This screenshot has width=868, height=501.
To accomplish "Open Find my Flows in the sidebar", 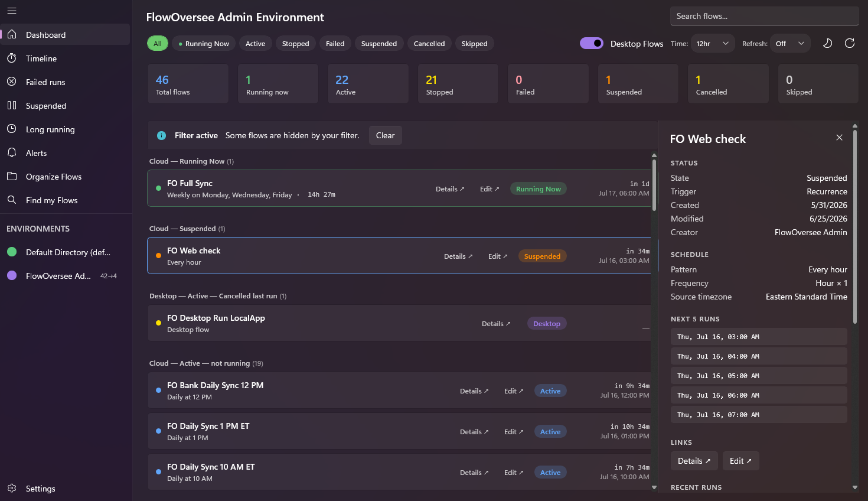I will [x=65, y=200].
